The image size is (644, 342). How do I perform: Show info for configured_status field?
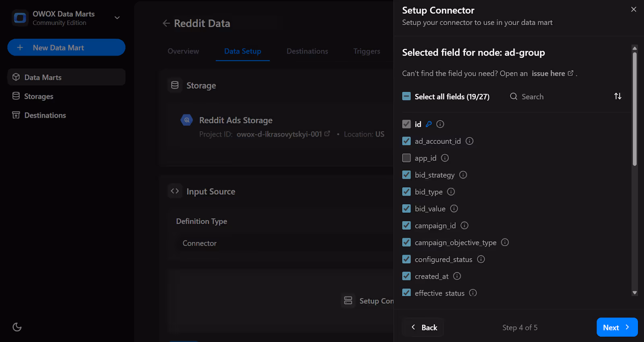pos(481,259)
